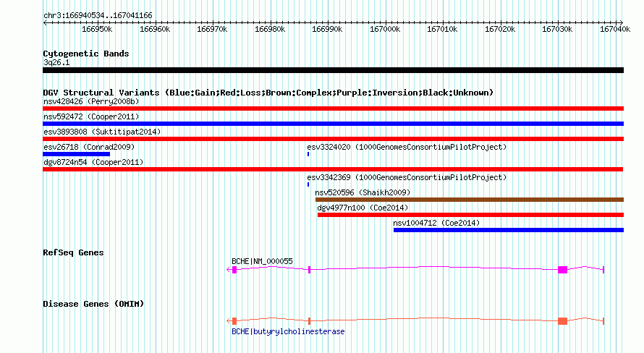The image size is (644, 353).
Task: Select the dgv8724n54 (Cooper2011) label
Action: coord(93,162)
